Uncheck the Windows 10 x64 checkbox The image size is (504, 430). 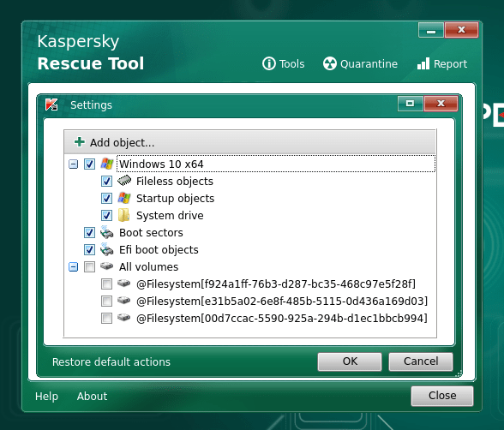click(x=89, y=164)
